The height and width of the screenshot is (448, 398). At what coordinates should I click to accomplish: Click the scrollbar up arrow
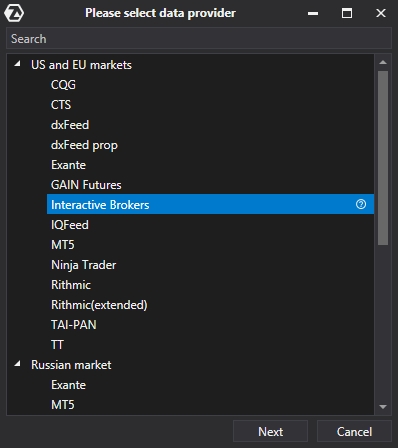383,62
